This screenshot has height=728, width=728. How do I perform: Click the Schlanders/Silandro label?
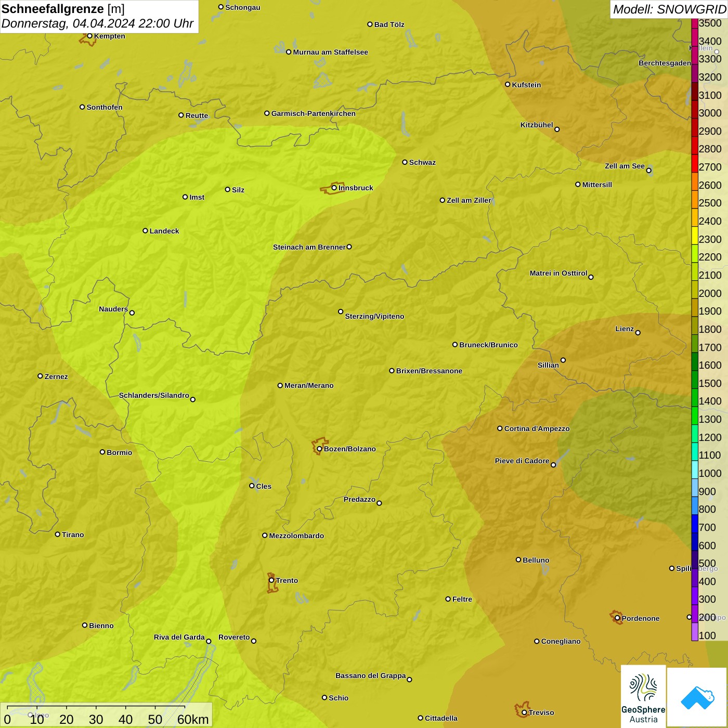click(x=154, y=395)
